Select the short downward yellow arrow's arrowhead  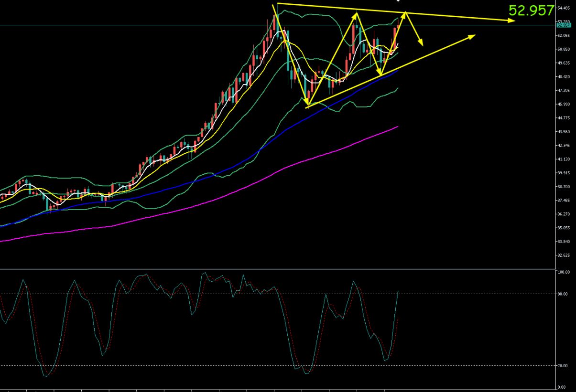tap(421, 44)
